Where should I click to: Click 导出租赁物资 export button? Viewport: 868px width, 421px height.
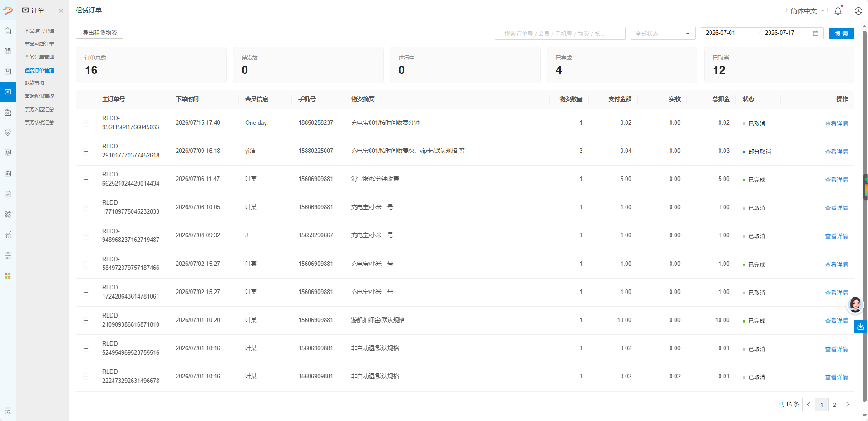pos(99,33)
